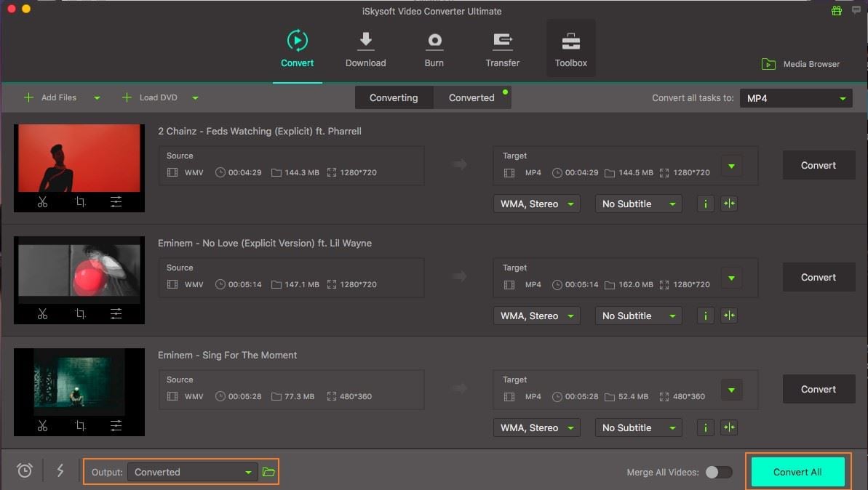Open subtitle dropdown for Sing For The Moment
Image resolution: width=868 pixels, height=490 pixels.
click(638, 427)
